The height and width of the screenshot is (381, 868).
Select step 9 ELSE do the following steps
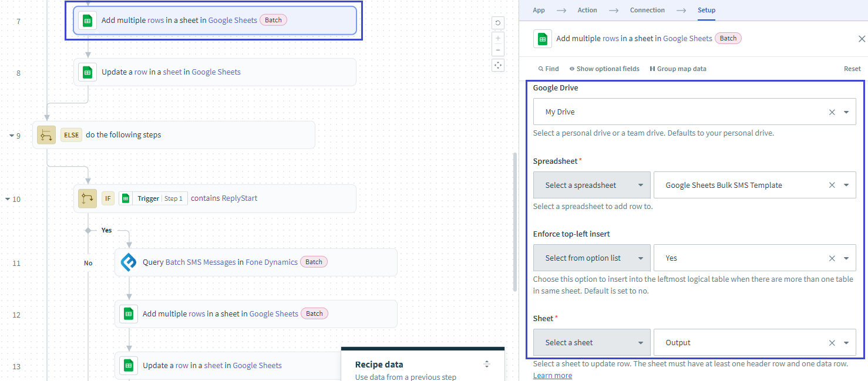174,135
